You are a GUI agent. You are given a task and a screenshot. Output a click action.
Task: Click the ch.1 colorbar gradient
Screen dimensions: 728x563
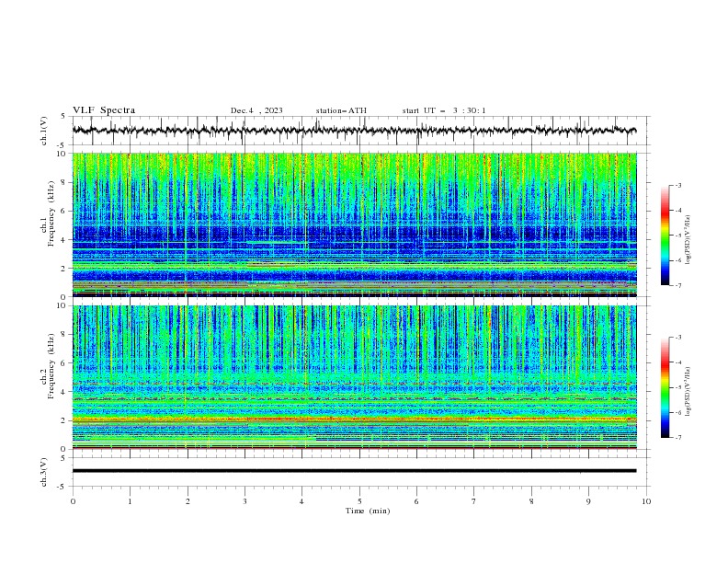coord(665,236)
